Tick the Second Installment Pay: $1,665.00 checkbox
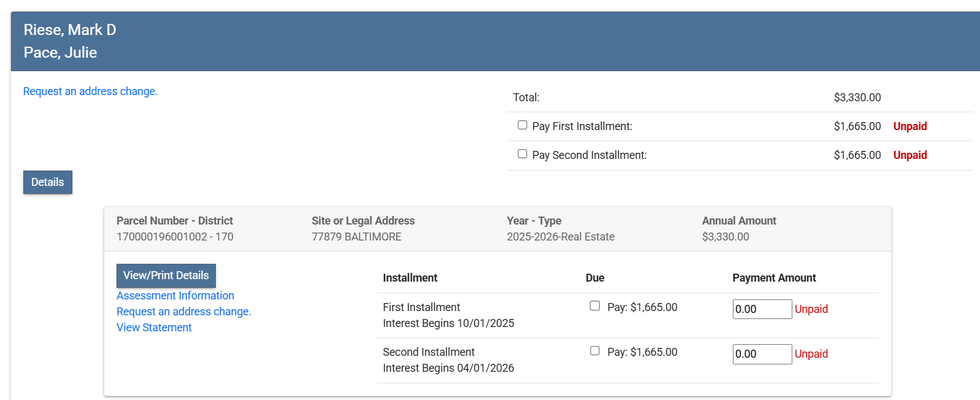Viewport: 980px width, 400px height. [x=595, y=351]
